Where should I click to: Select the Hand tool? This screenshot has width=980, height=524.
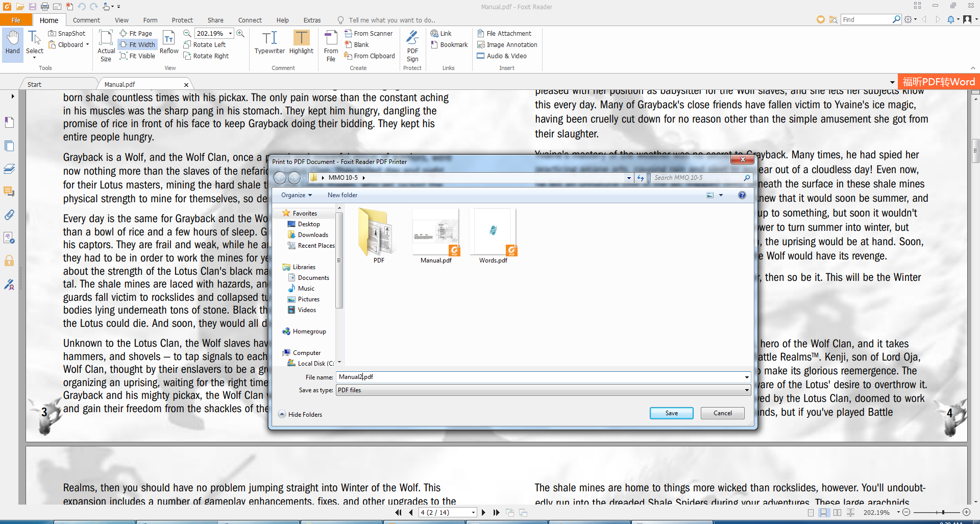click(12, 45)
